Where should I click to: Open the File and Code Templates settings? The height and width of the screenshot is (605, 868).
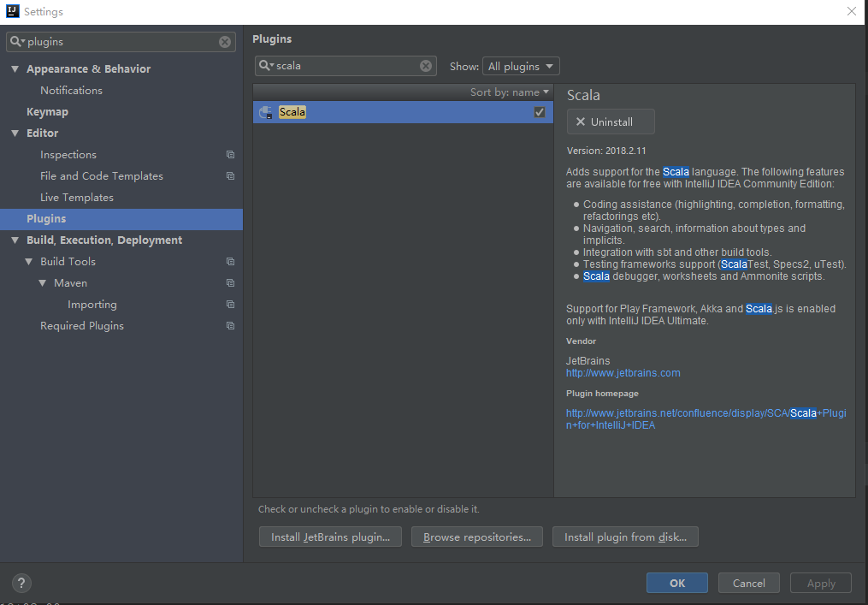click(101, 176)
